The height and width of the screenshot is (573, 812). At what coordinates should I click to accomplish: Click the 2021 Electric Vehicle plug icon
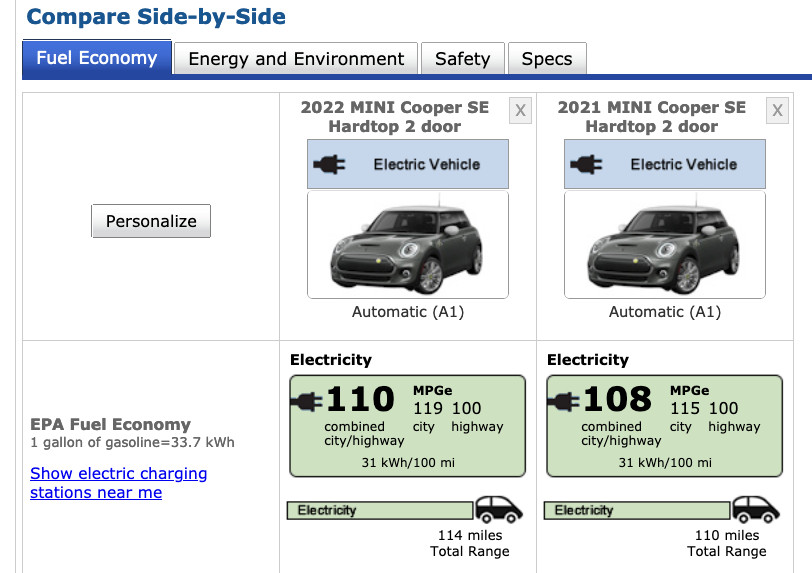586,165
